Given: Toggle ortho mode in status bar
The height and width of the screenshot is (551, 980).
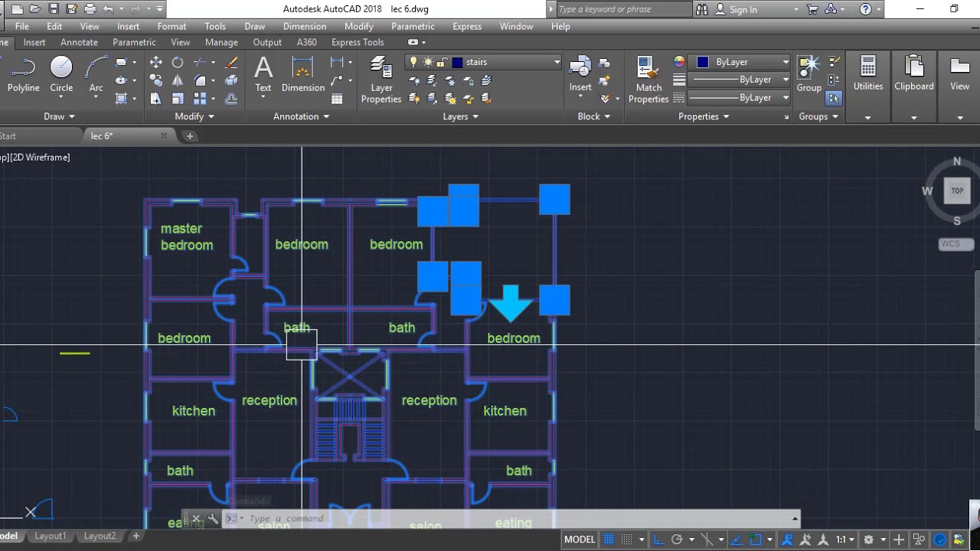Looking at the screenshot, I should tap(658, 540).
